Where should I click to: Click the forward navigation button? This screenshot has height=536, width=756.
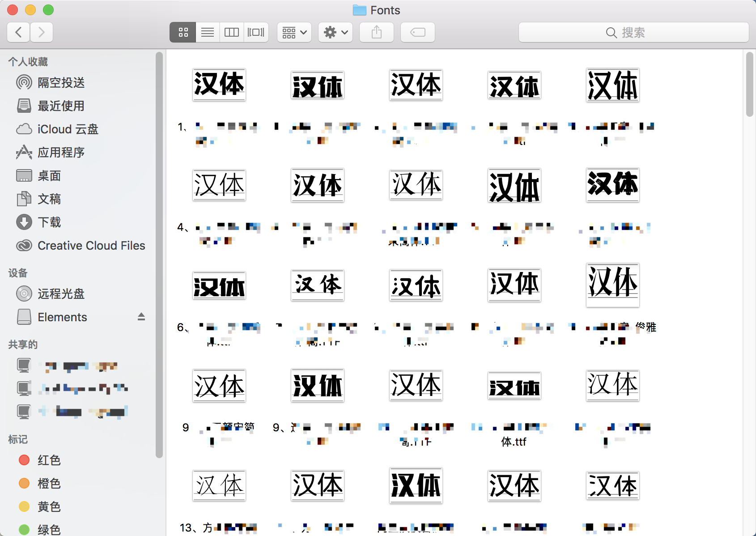click(x=42, y=32)
